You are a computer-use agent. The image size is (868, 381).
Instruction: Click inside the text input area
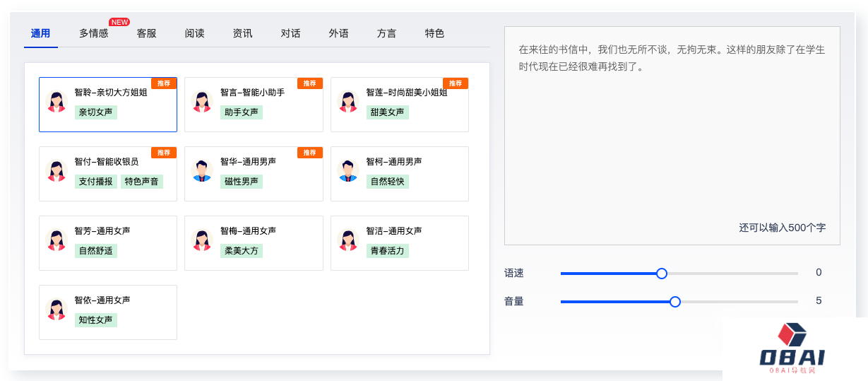pyautogui.click(x=672, y=136)
